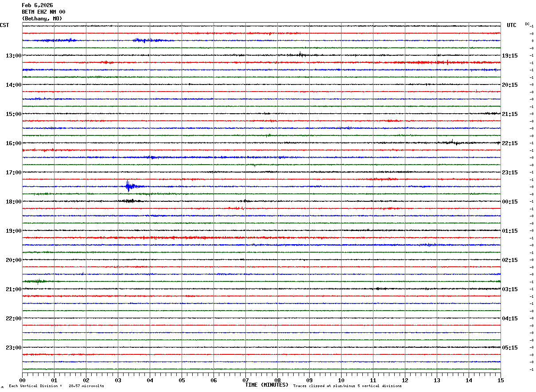Select minute tick 14 on the time axis

469,380
